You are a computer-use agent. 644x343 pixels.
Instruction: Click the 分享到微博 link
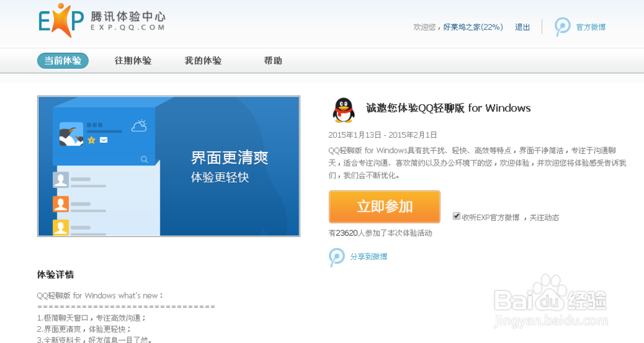pyautogui.click(x=368, y=256)
